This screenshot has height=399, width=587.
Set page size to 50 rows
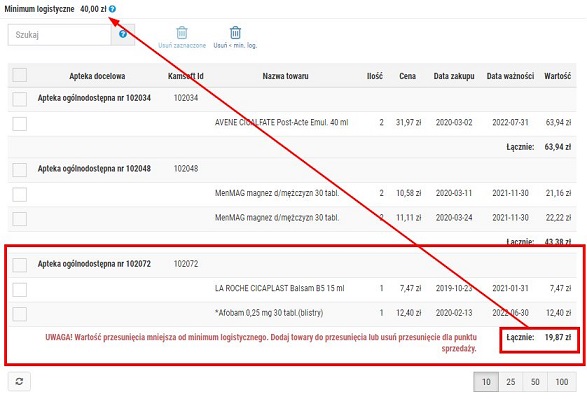coord(535,382)
